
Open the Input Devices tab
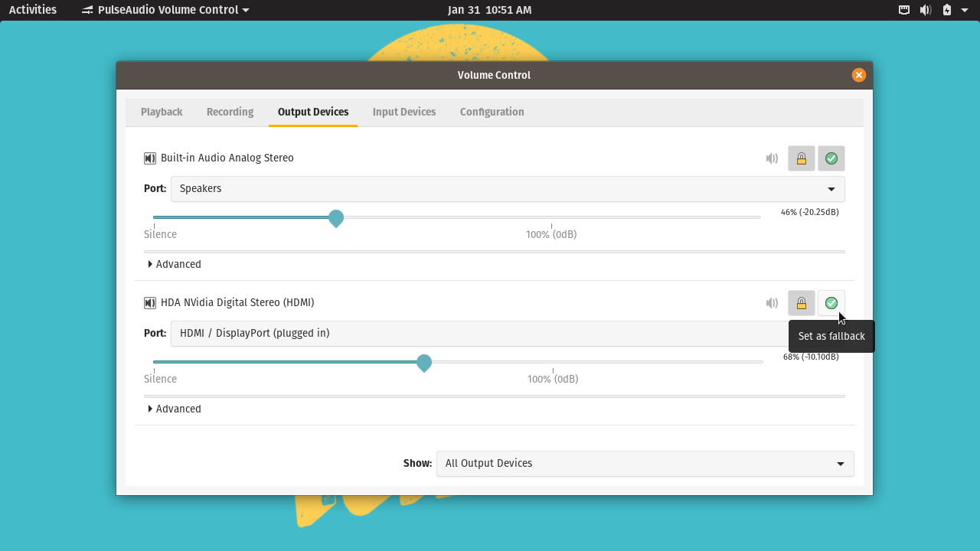(x=404, y=112)
